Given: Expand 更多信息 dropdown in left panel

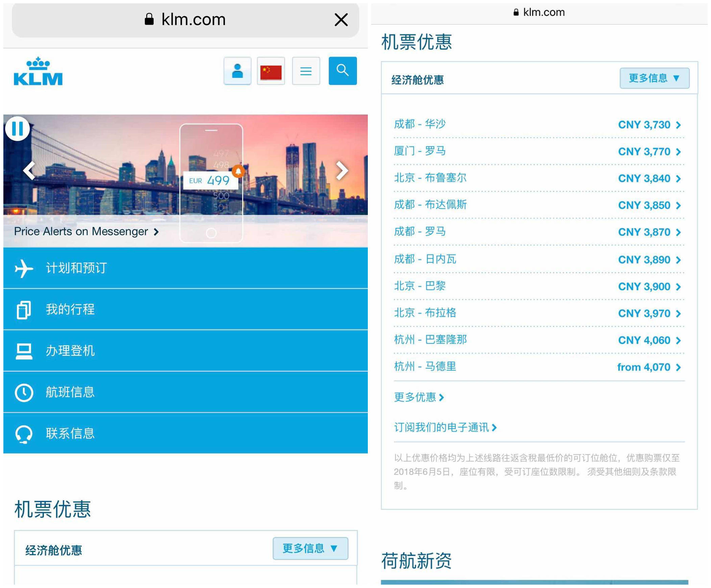Looking at the screenshot, I should pos(310,548).
